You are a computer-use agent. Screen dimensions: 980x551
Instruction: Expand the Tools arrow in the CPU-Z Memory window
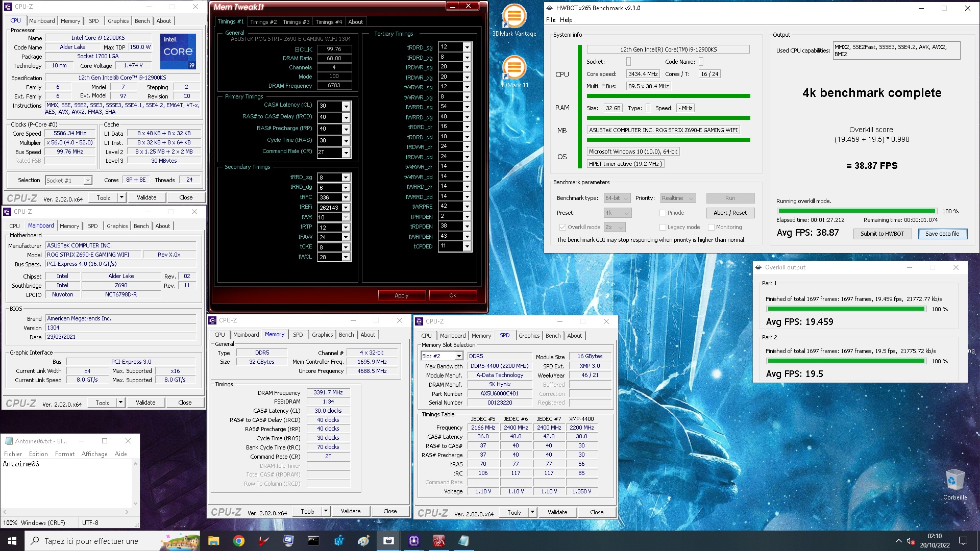click(326, 511)
